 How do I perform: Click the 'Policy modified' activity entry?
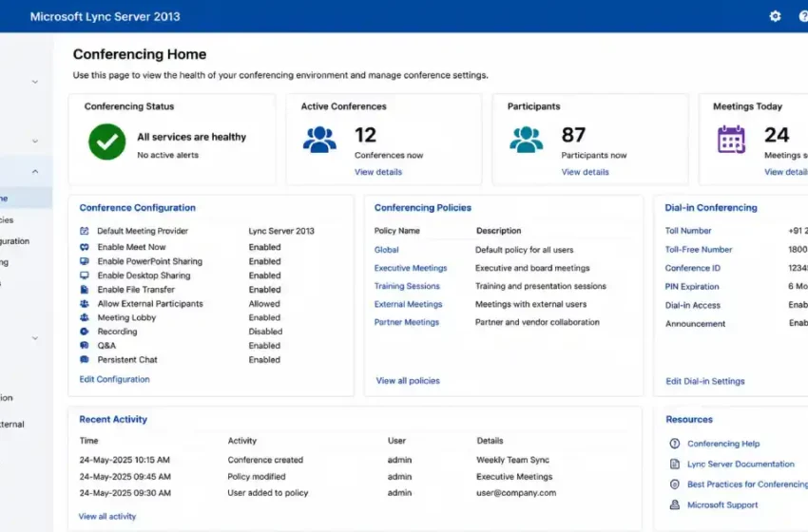(x=257, y=477)
